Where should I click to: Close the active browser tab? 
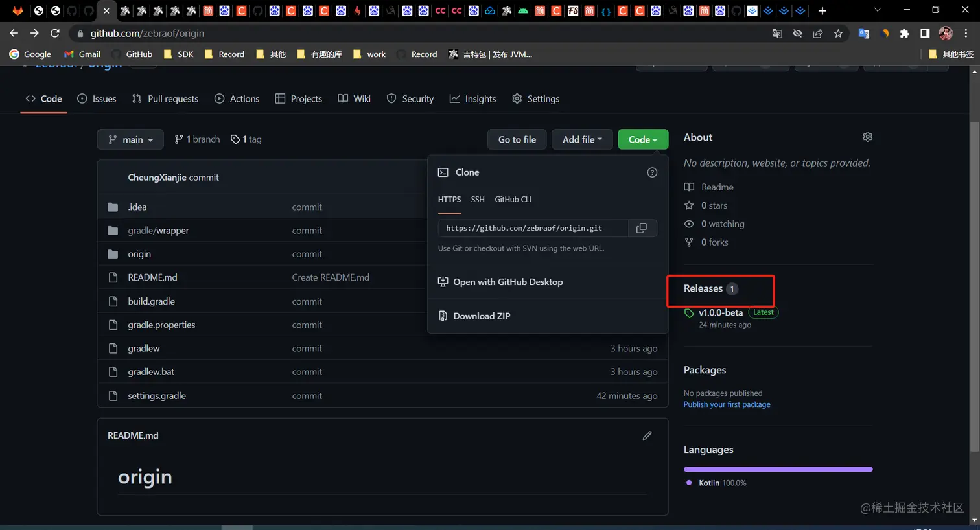pyautogui.click(x=106, y=10)
